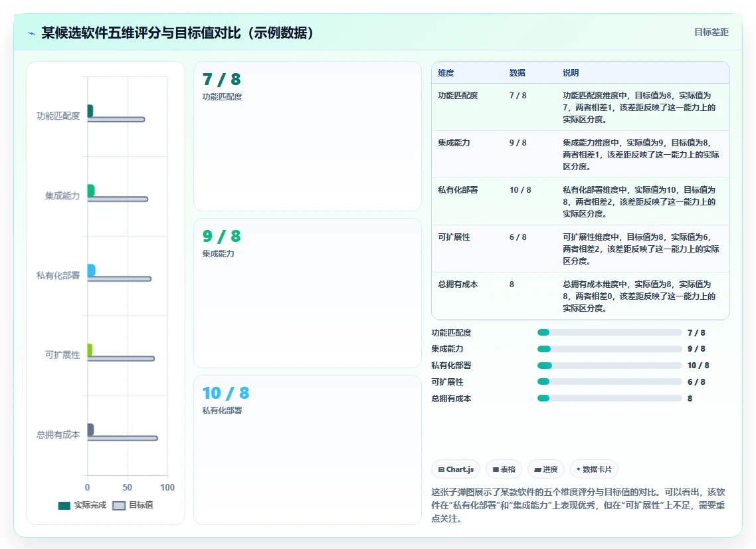Click the 维度 column header in the table
756x549 pixels.
pyautogui.click(x=446, y=73)
